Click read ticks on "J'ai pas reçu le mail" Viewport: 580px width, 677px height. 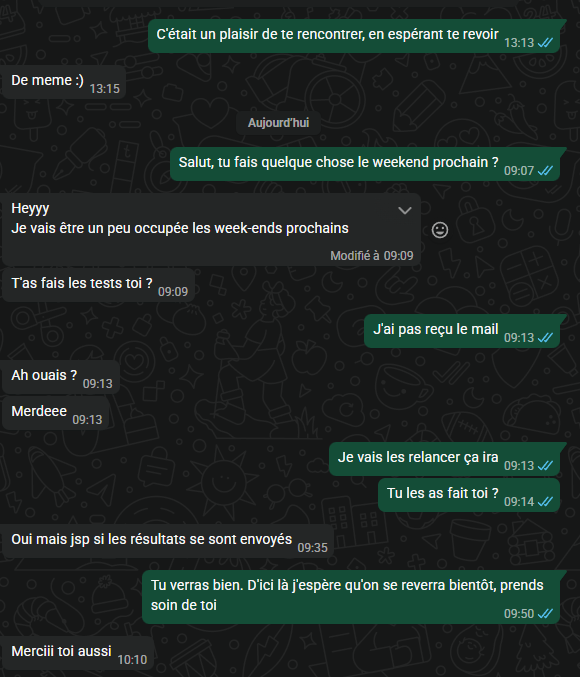[545, 338]
